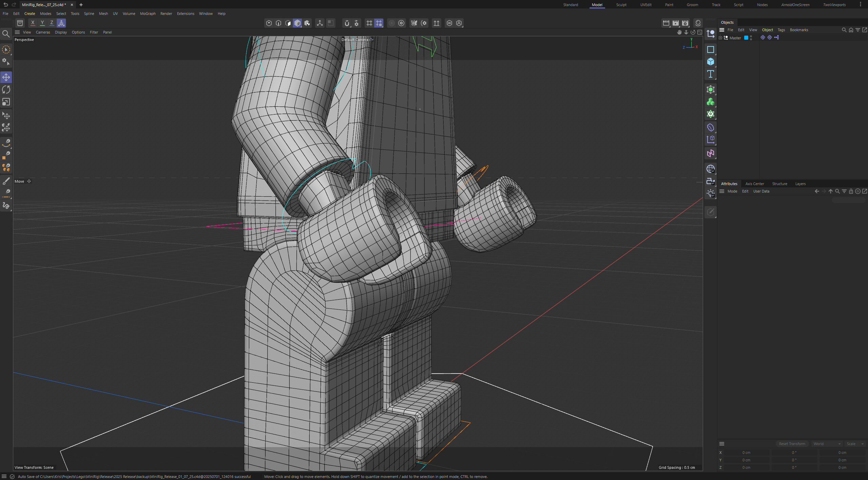The height and width of the screenshot is (480, 868).
Task: Open the Objects panel hamburger menu
Action: (722, 30)
